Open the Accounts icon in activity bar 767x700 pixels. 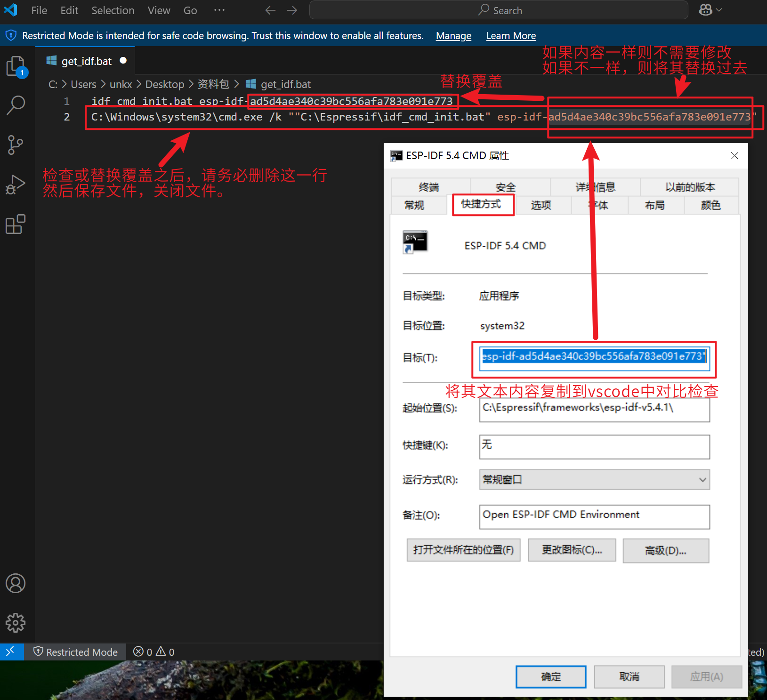16,583
